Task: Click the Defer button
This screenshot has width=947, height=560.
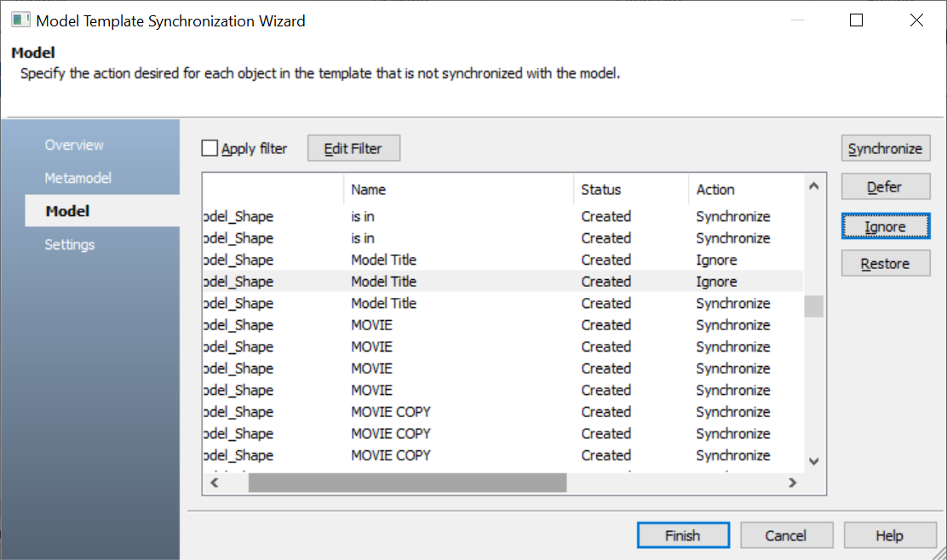Action: coord(885,187)
